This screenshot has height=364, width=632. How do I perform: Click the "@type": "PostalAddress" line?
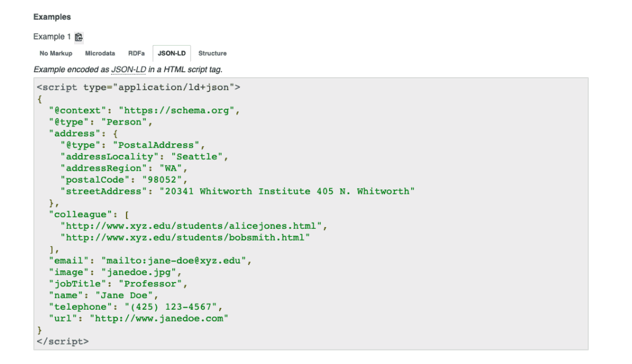click(x=133, y=145)
